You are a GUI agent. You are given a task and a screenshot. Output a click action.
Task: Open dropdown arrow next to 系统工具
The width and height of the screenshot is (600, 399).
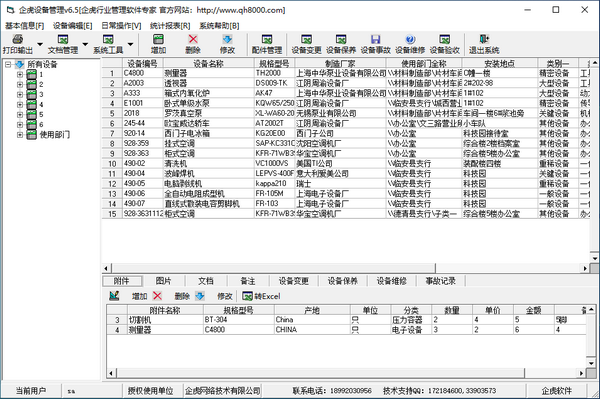pos(130,44)
